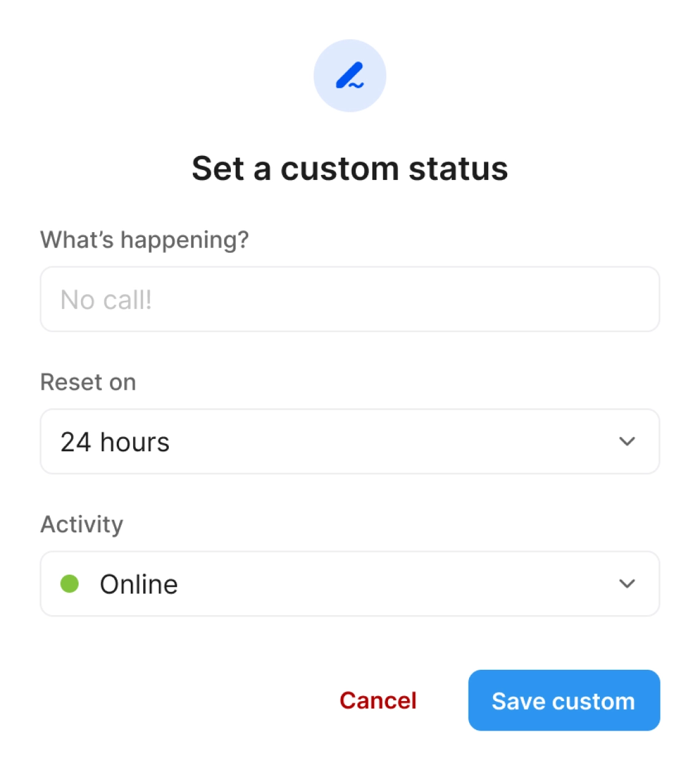Click the "Online" selected activity text
The image size is (700, 757).
[139, 584]
